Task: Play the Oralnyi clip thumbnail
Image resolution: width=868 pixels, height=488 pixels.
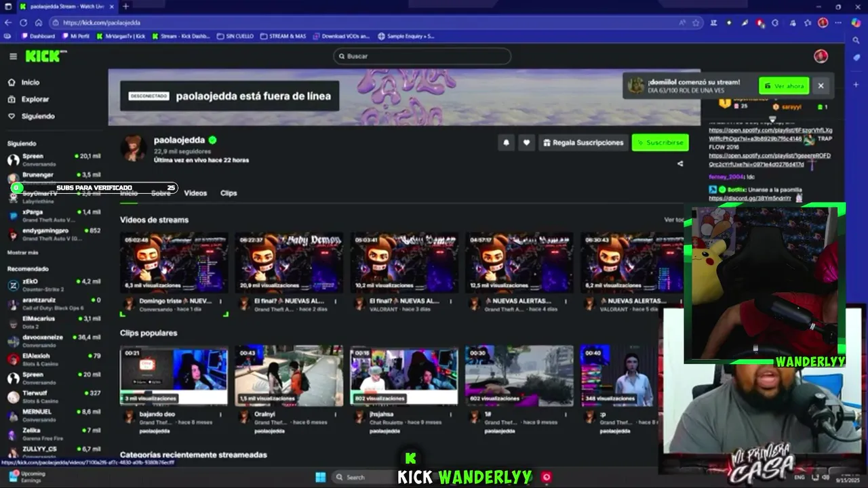Action: (289, 376)
